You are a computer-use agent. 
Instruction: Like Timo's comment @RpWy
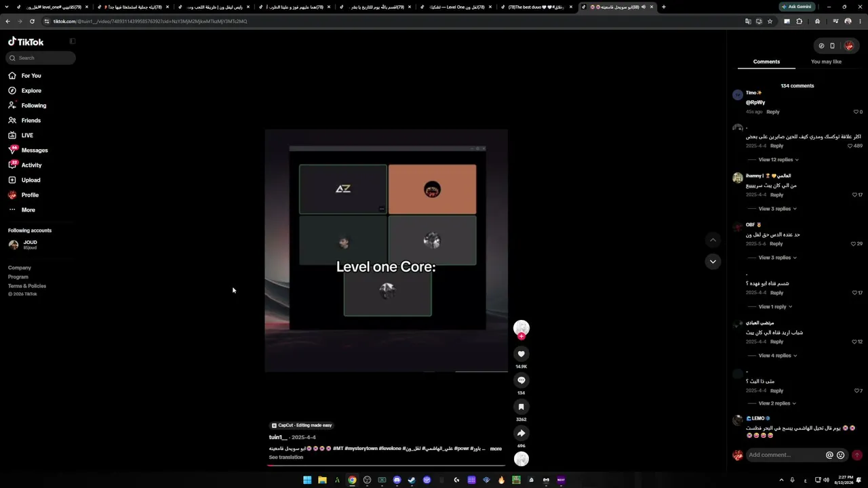point(856,112)
